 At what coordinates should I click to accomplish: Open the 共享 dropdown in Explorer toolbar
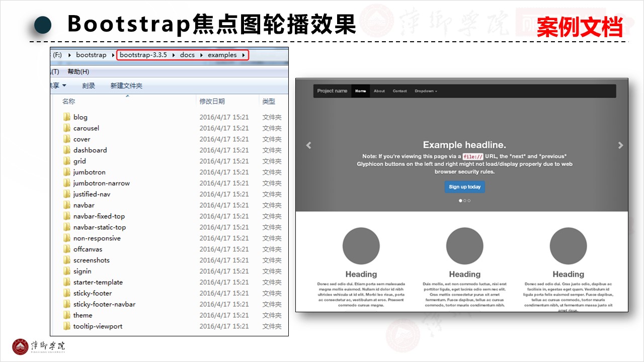[58, 85]
